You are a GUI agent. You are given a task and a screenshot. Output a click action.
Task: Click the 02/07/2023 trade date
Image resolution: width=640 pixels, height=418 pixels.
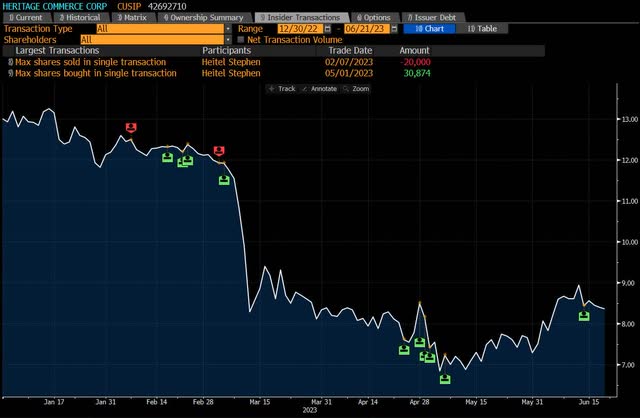(x=349, y=62)
